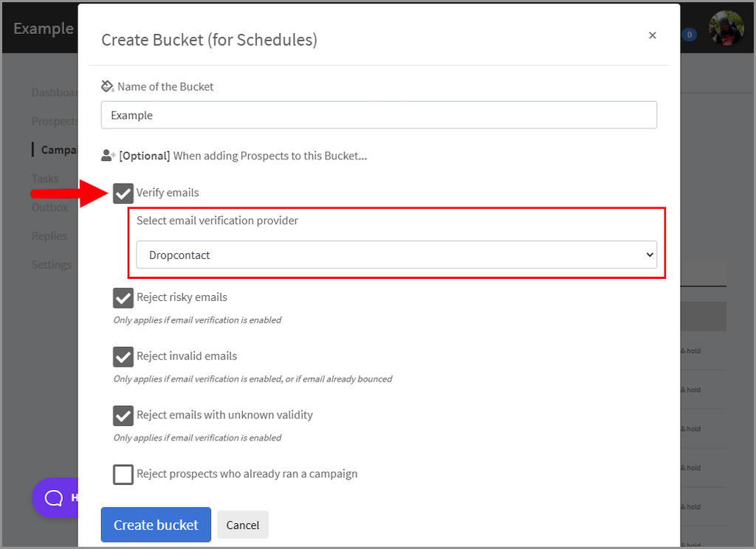
Task: Toggle Reject risky emails checkbox
Action: pyautogui.click(x=123, y=298)
